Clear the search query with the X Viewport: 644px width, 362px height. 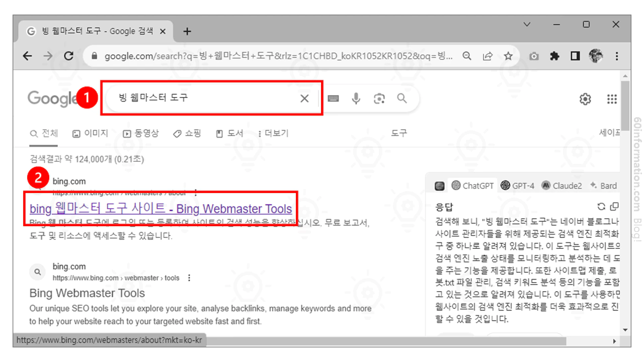point(304,99)
